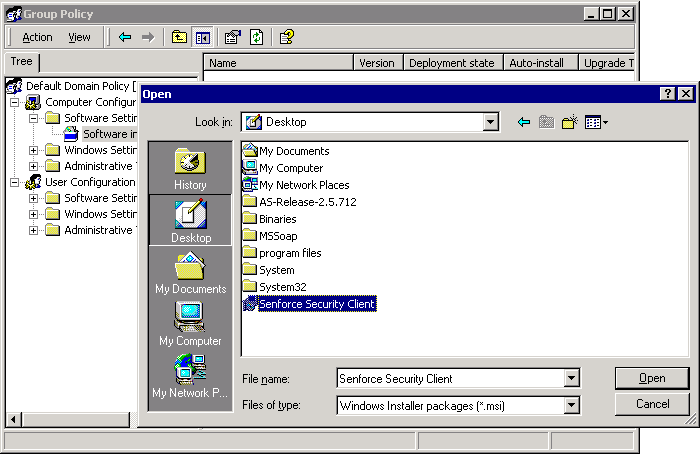
Task: Select Desktop in the places bar
Action: pos(190,220)
